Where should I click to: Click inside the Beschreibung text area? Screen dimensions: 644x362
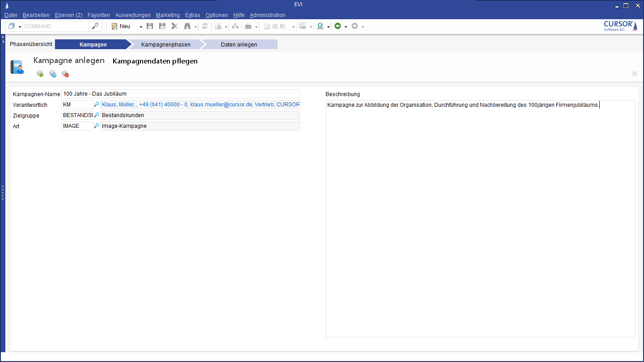pos(480,219)
